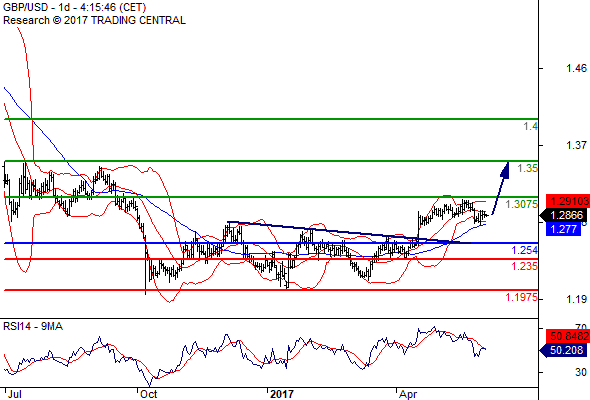Select the 2017 marker on time axis

pyautogui.click(x=282, y=394)
